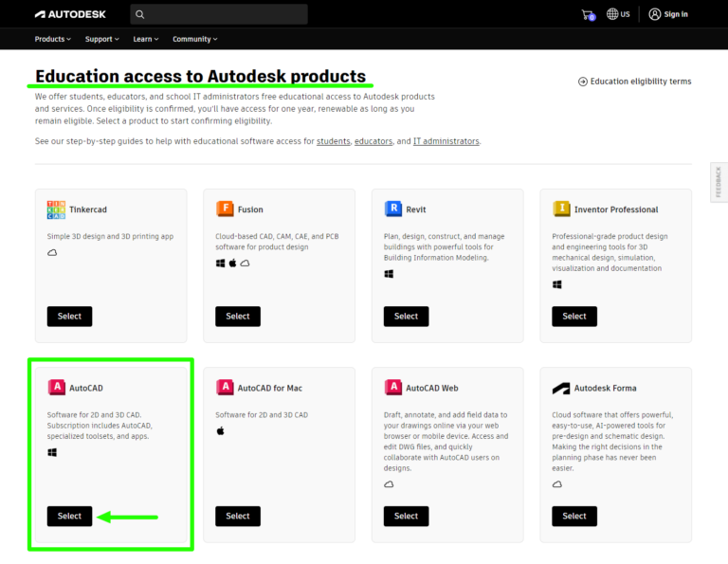Click the search magnifier icon
The image size is (728, 564).
tap(139, 14)
